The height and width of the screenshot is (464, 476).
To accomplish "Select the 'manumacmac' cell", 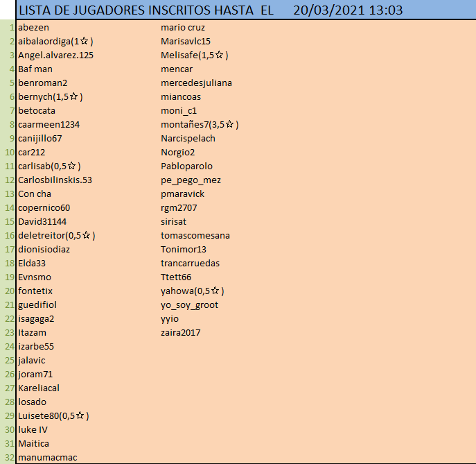I will 48,458.
